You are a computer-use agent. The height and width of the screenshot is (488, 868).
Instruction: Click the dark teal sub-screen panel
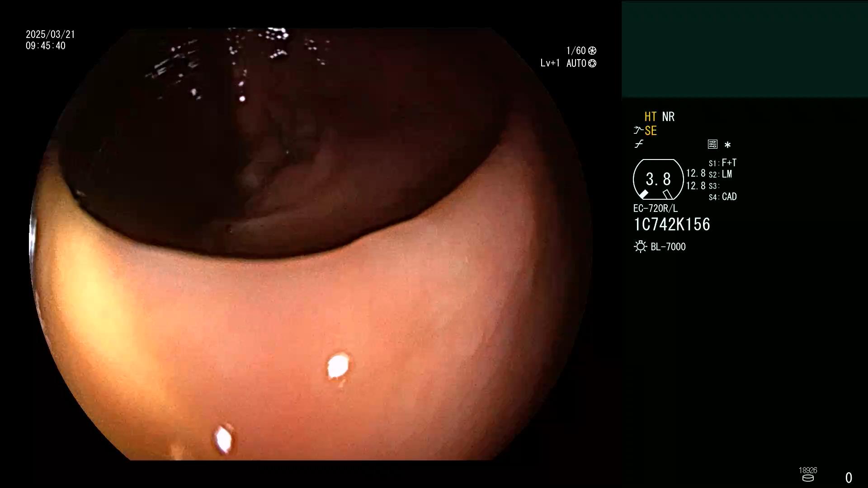(x=745, y=49)
